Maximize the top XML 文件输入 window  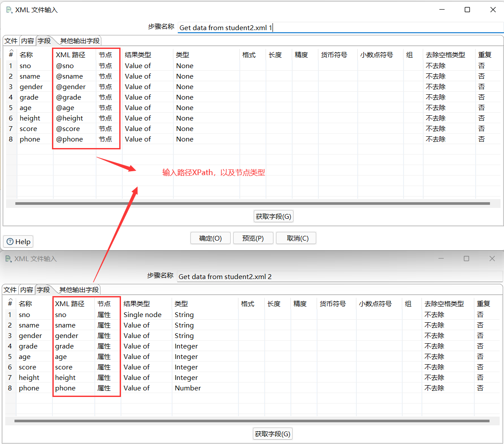pos(467,10)
